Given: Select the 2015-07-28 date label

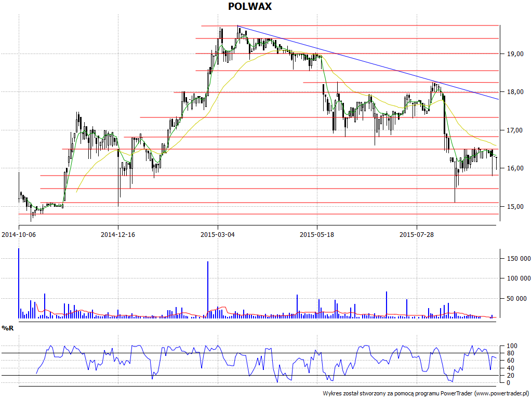Looking at the screenshot, I should (416, 235).
